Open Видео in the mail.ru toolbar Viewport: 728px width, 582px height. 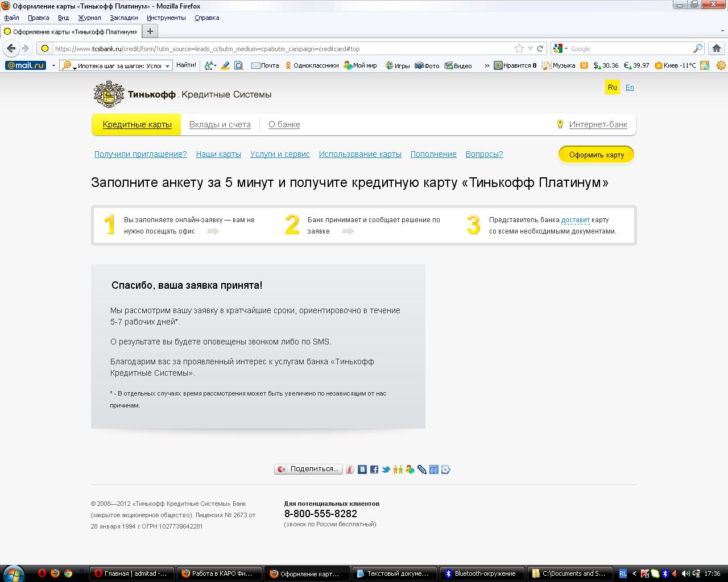(x=458, y=65)
